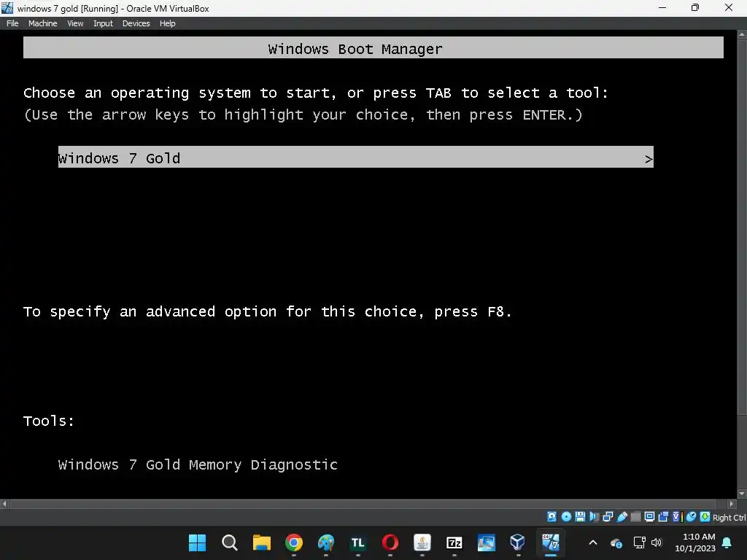Show hidden system tray icons
This screenshot has width=747, height=560.
pos(593,542)
